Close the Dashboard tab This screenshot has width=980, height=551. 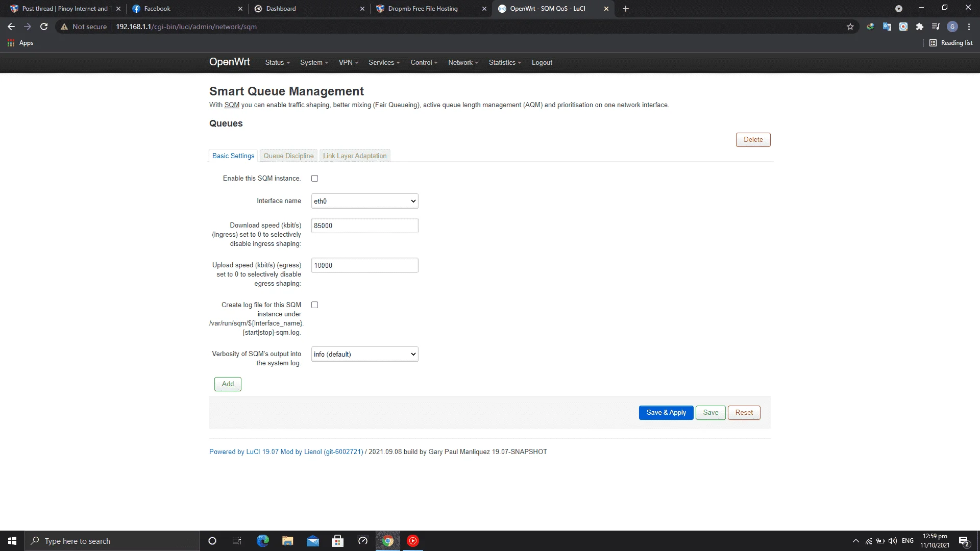point(362,9)
